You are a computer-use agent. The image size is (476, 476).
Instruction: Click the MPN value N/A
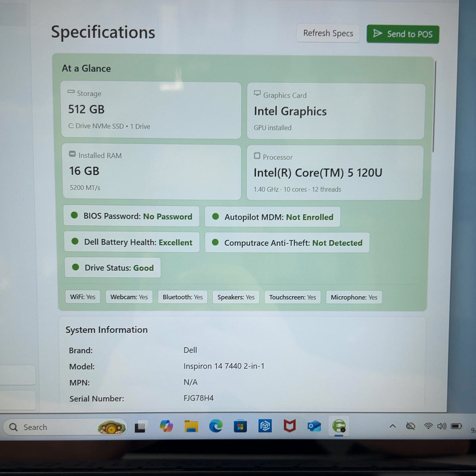190,382
